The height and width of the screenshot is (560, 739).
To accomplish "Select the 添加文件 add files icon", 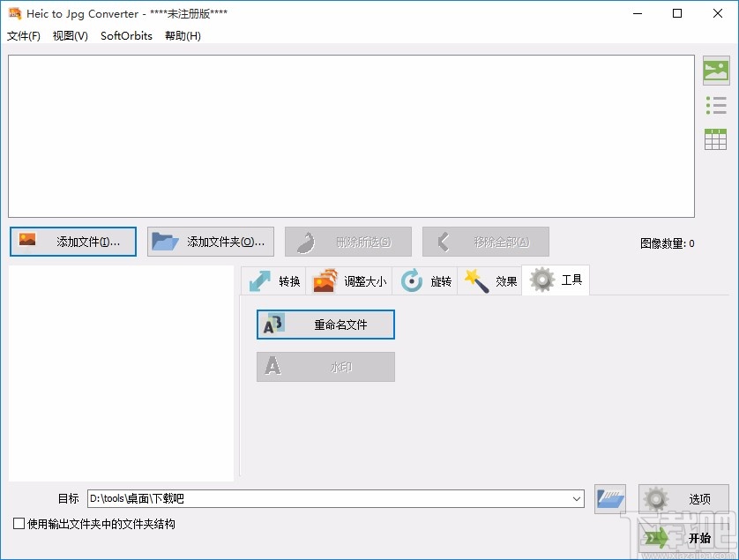I will pos(26,241).
